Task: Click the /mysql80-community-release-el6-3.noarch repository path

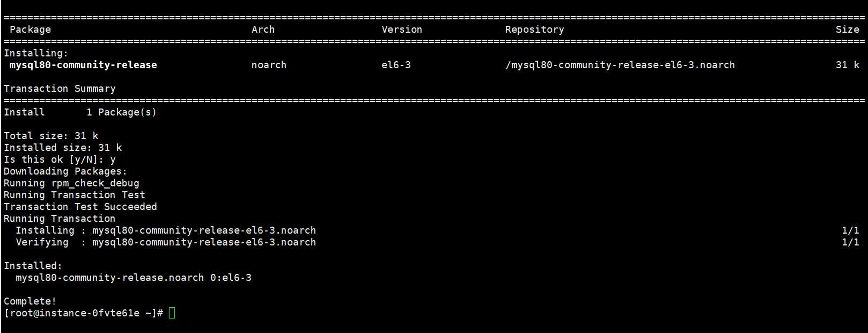Action: [x=620, y=65]
